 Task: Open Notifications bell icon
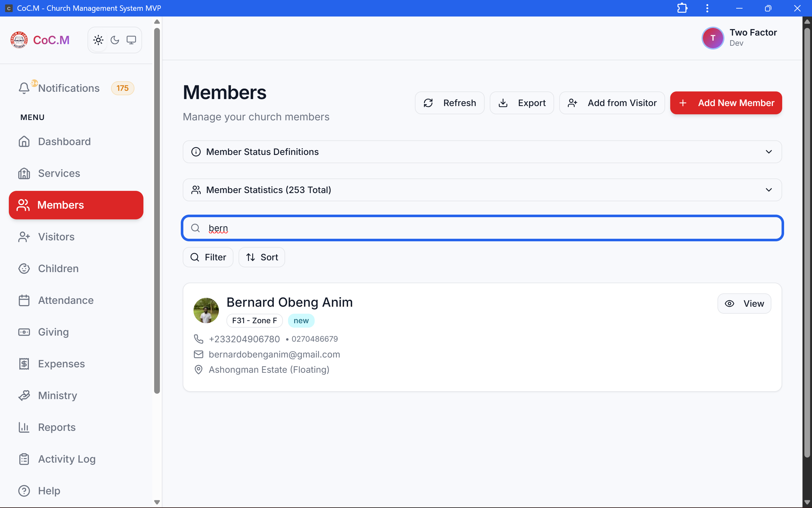24,88
